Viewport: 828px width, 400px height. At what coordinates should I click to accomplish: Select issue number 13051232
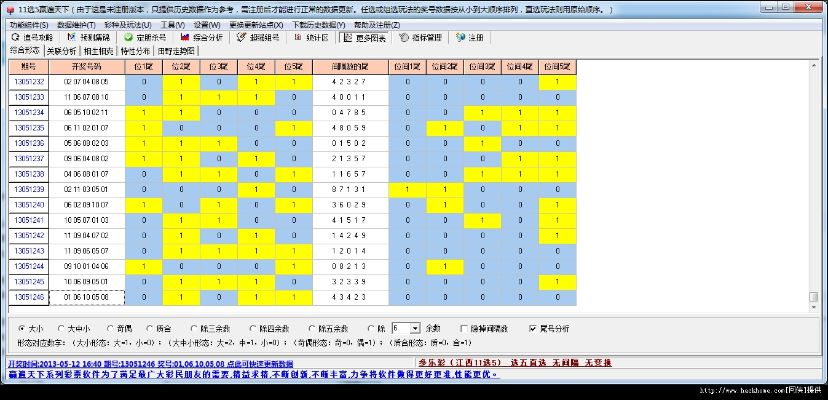(29, 82)
